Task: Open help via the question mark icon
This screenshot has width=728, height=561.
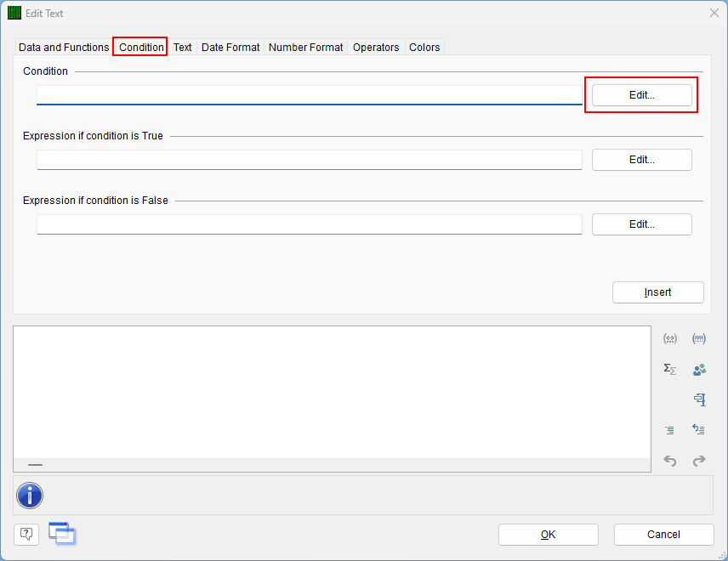Action: [x=26, y=534]
